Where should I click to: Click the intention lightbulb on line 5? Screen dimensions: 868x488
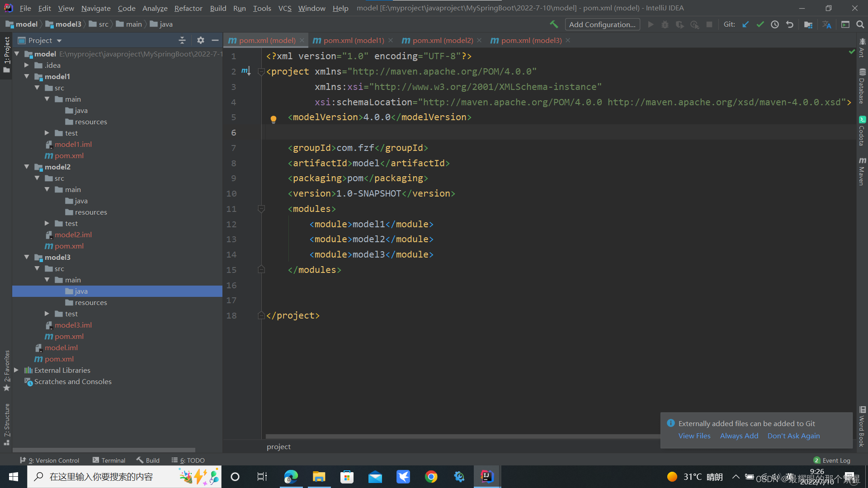[274, 119]
